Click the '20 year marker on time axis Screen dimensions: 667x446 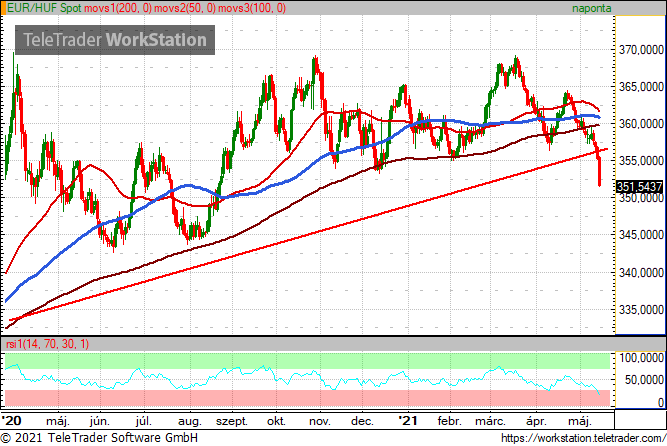pos(11,421)
